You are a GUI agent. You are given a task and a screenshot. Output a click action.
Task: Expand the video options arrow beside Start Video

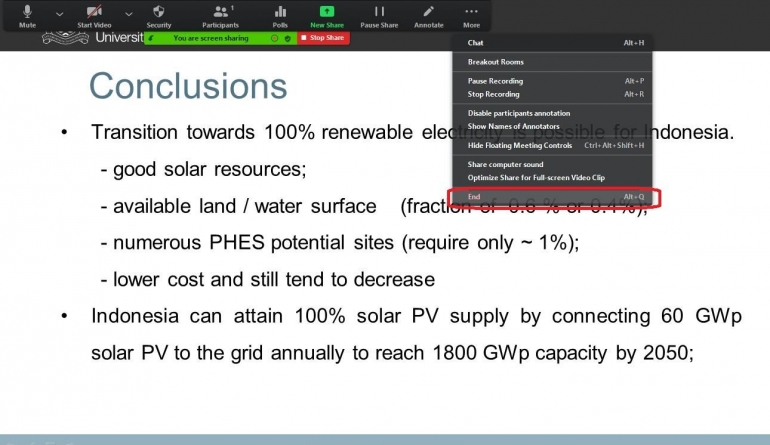[128, 14]
